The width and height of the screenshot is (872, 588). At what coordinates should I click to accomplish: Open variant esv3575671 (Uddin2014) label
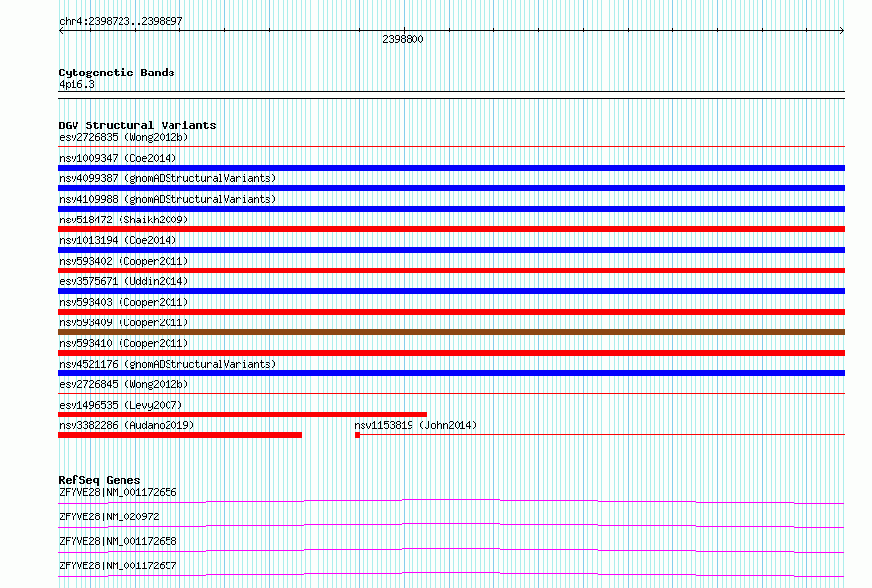pyautogui.click(x=123, y=281)
